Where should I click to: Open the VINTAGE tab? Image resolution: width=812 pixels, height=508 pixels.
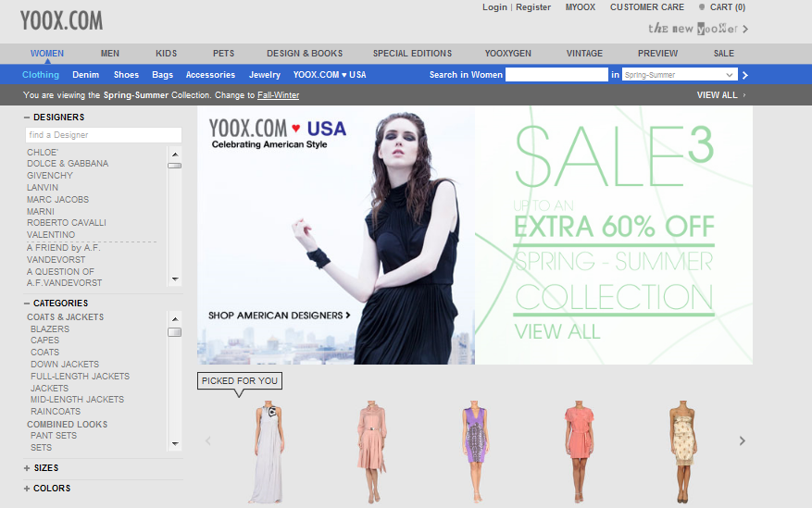[584, 54]
